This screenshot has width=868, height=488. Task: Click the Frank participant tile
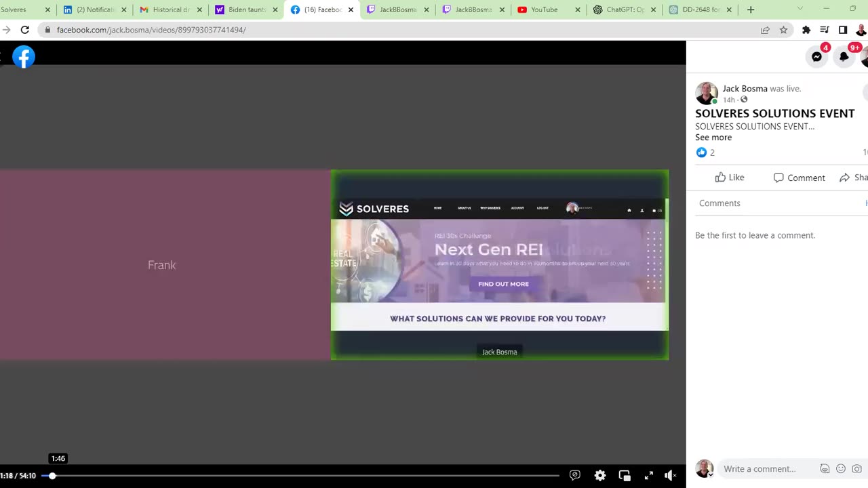pyautogui.click(x=165, y=265)
